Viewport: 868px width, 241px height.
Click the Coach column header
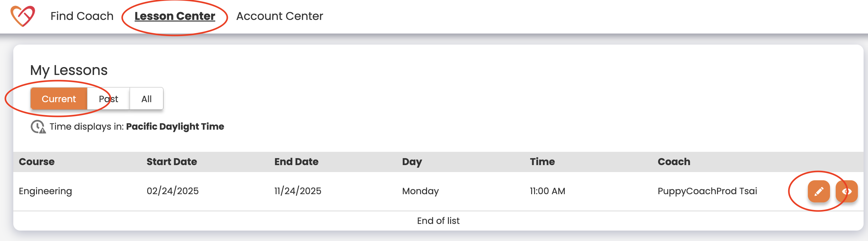(674, 162)
